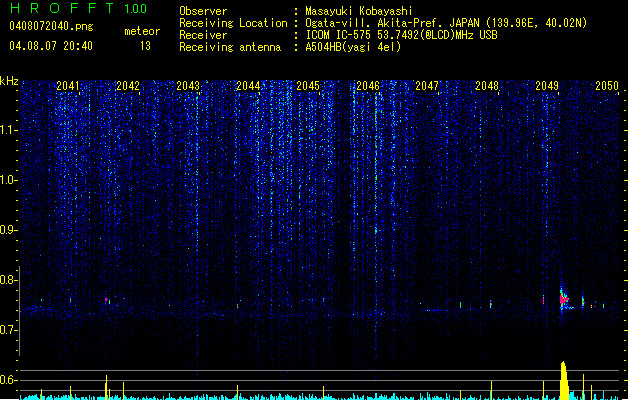Click the 2049 time marker
This screenshot has width=629, height=400.
[x=547, y=86]
